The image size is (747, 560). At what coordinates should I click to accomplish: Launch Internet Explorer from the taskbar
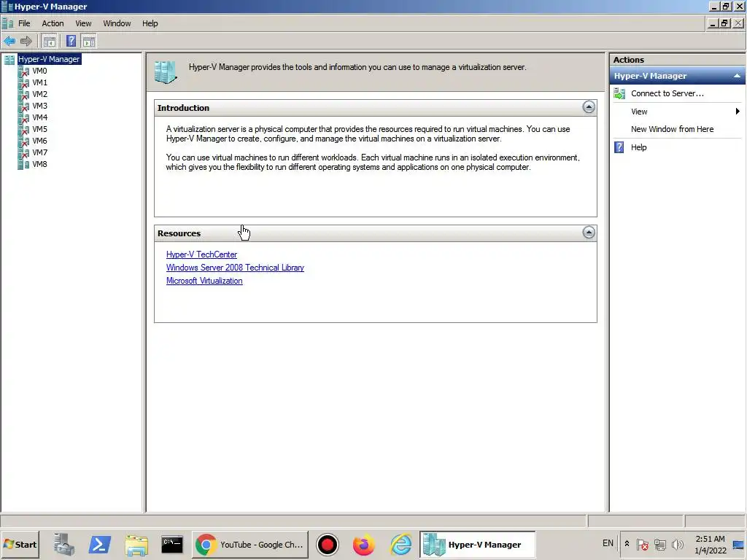[400, 545]
